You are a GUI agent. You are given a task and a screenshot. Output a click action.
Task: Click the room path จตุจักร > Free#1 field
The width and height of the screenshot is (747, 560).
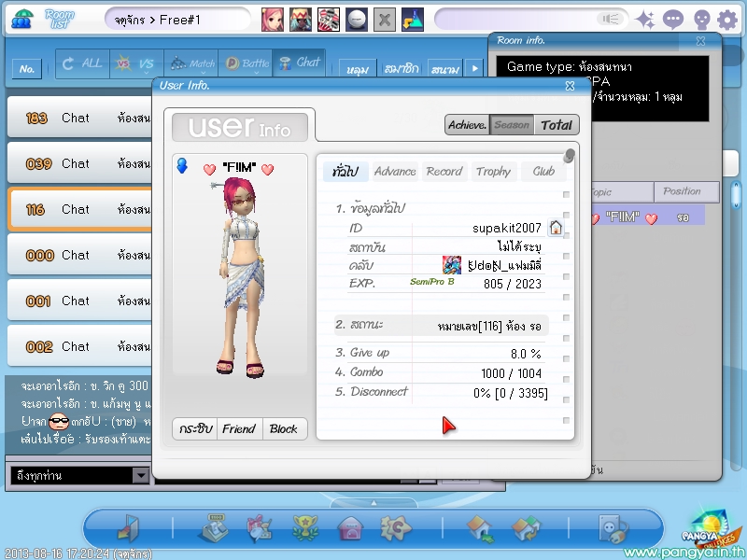tap(177, 20)
